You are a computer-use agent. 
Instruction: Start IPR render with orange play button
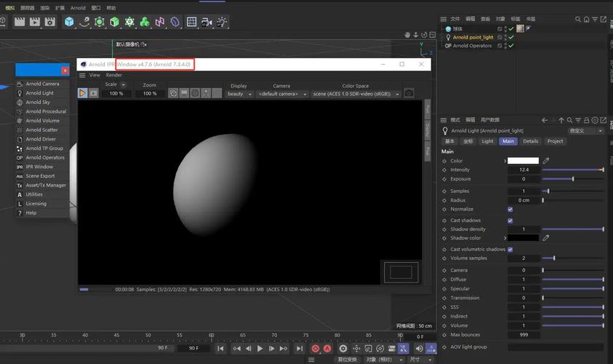pos(82,93)
